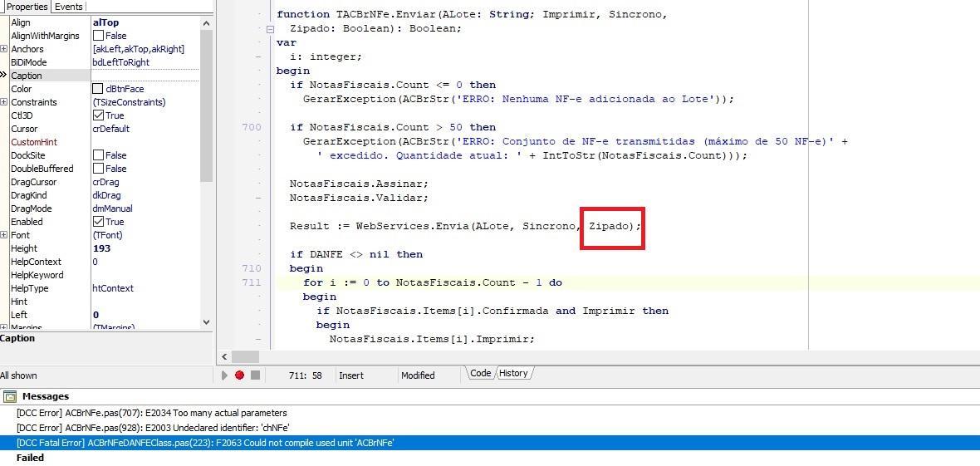Click the Cursor value crDefault

click(110, 129)
